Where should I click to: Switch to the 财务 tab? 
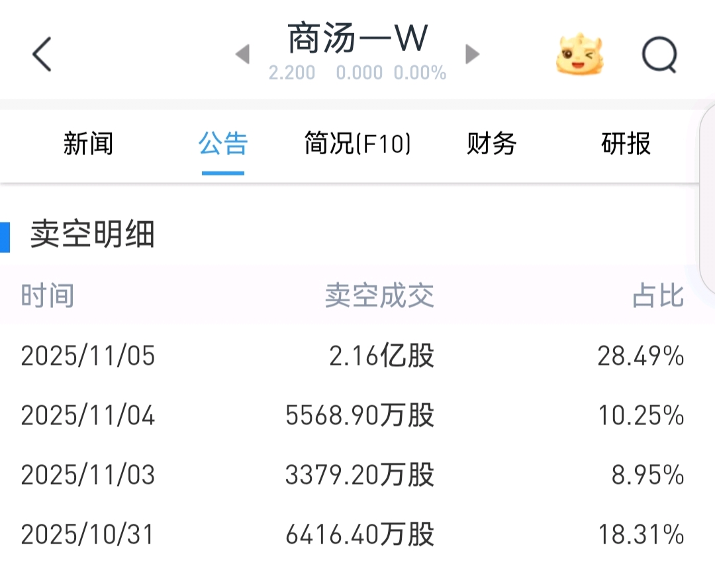tap(491, 143)
